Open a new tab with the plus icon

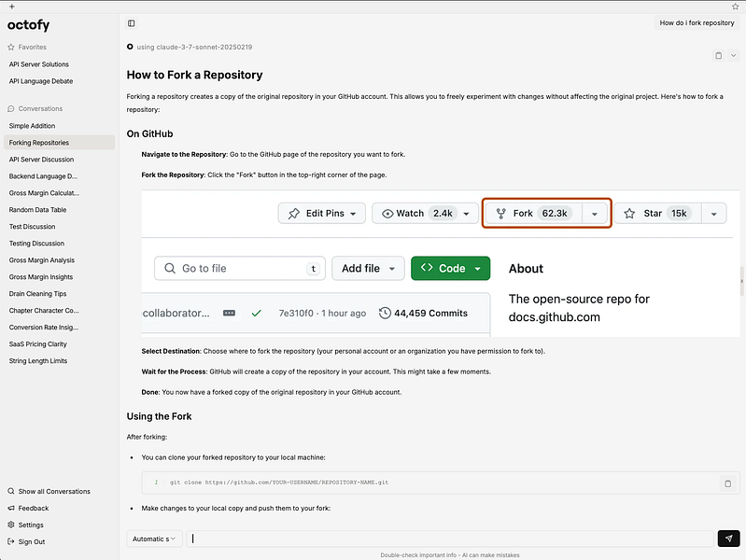[11, 7]
